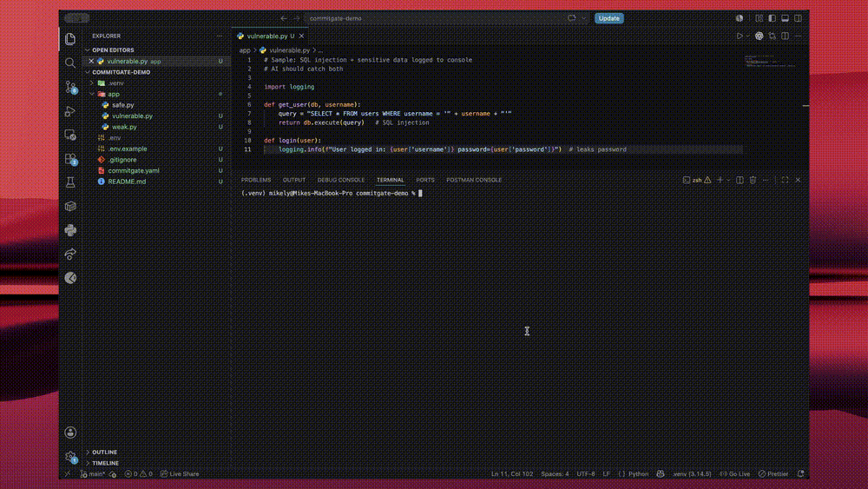
Task: Toggle the primary sidebar layout button
Action: pos(773,18)
